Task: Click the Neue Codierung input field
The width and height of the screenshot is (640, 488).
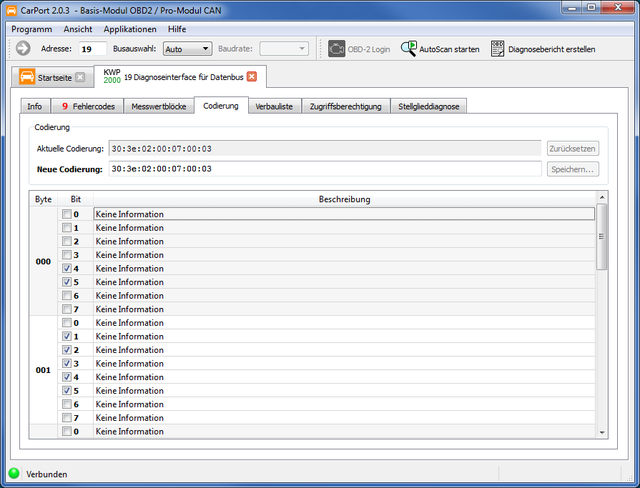Action: coord(325,169)
